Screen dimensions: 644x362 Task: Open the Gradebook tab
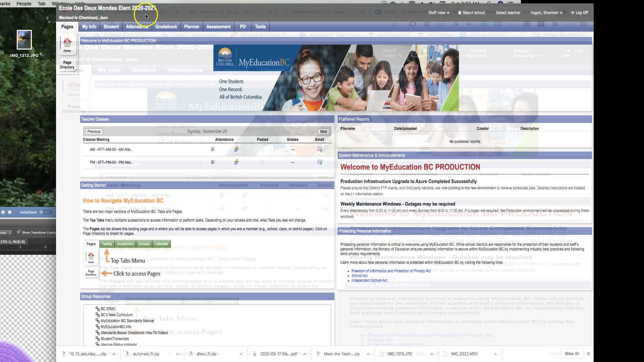(x=166, y=26)
